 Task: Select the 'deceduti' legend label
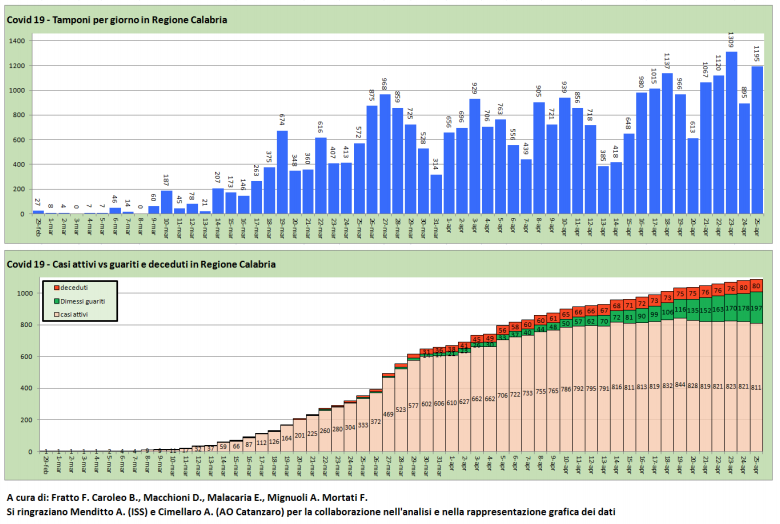point(77,287)
